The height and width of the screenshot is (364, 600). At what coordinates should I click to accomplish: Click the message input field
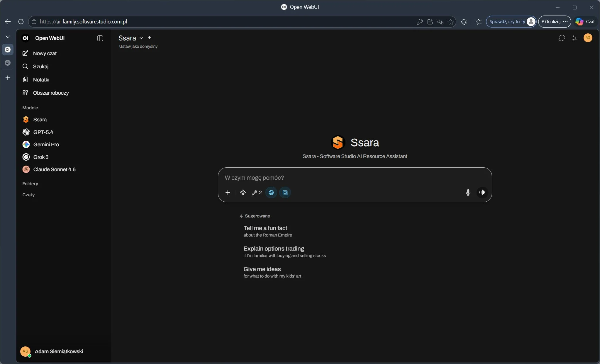pyautogui.click(x=355, y=178)
